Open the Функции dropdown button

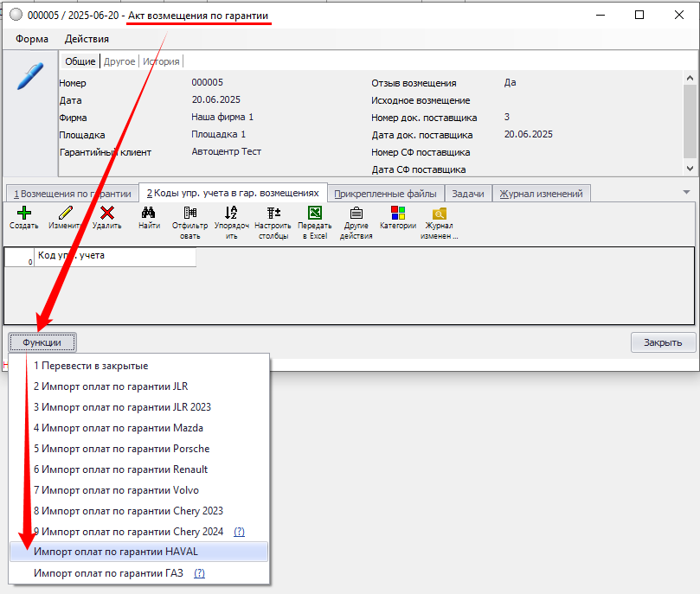(x=42, y=342)
